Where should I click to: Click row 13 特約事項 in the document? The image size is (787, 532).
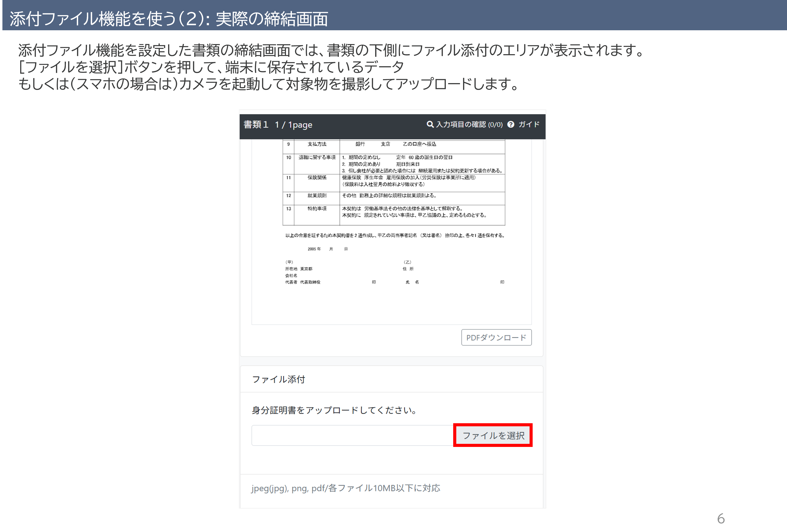click(x=317, y=209)
